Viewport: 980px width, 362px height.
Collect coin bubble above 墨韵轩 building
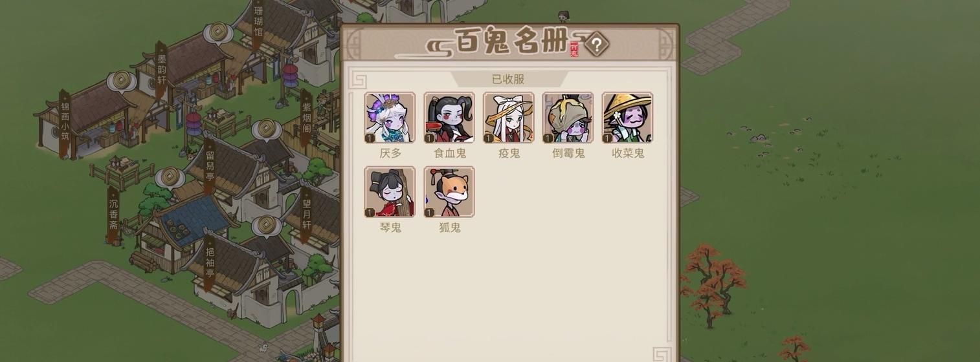218,32
